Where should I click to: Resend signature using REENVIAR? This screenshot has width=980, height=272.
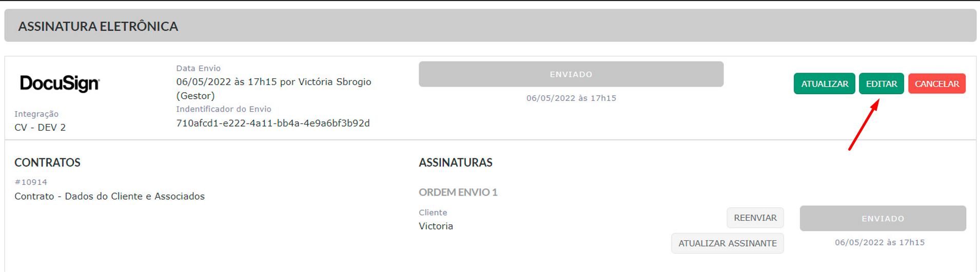pos(755,218)
